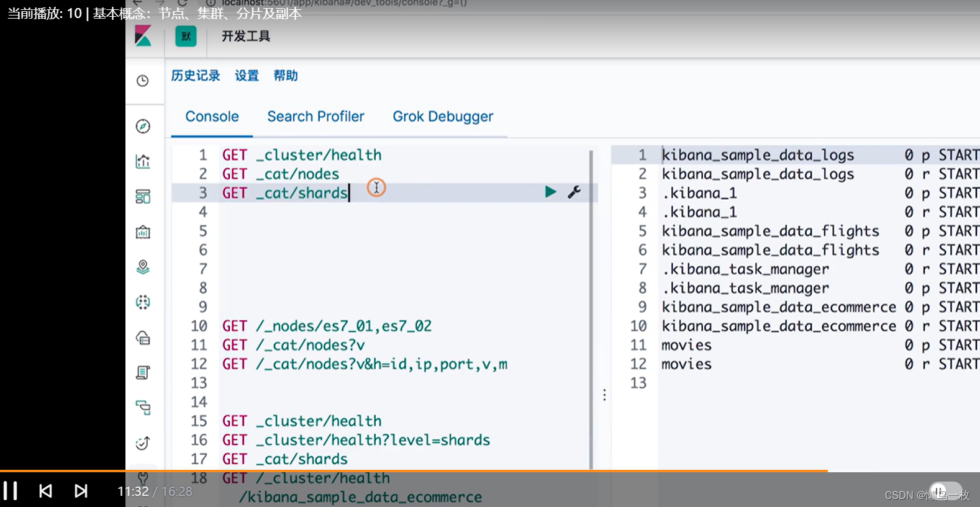Switch to the Grok Debugger tab

click(443, 117)
